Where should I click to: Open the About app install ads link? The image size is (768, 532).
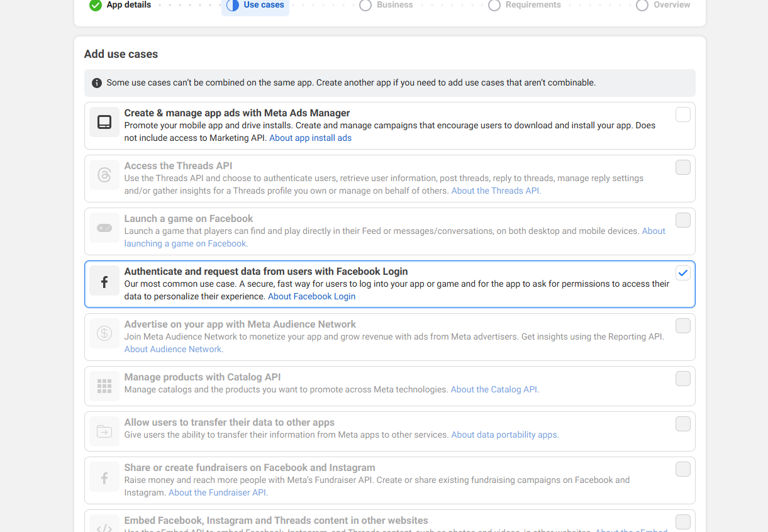[x=310, y=138]
